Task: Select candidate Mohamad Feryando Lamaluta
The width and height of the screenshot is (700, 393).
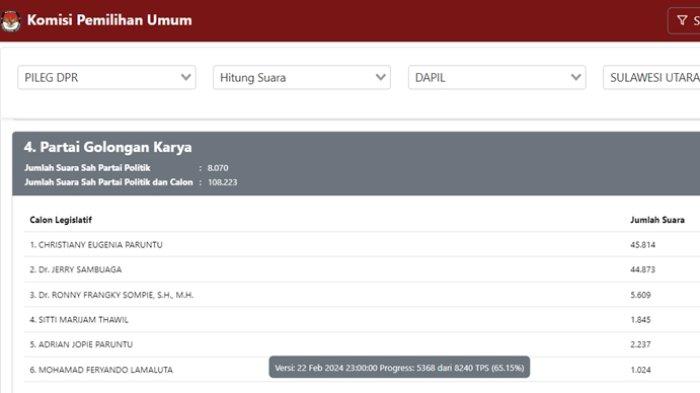Action: pos(101,370)
